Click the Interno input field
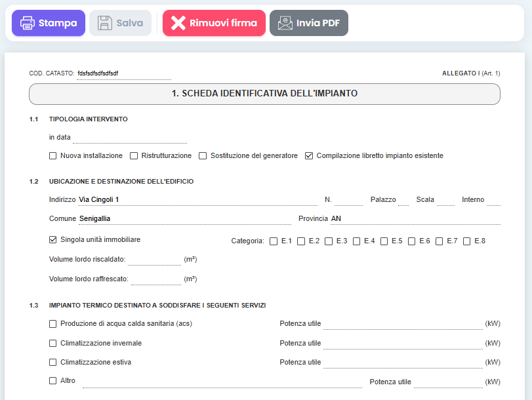This screenshot has height=400, width=532. (494, 200)
